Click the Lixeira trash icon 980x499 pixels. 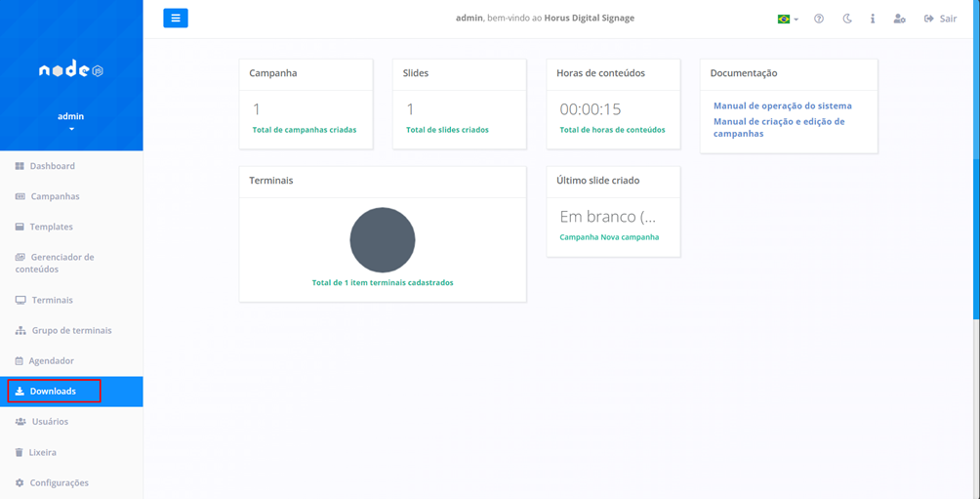pos(20,452)
